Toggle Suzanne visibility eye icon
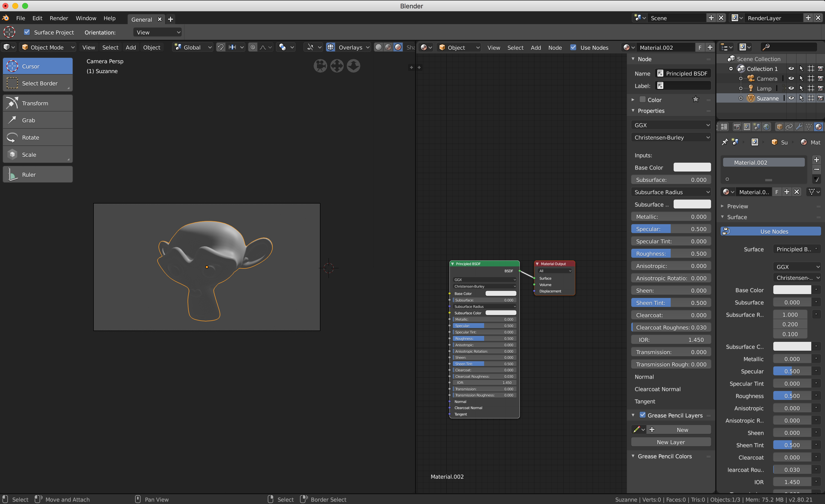The height and width of the screenshot is (504, 825). 791,98
